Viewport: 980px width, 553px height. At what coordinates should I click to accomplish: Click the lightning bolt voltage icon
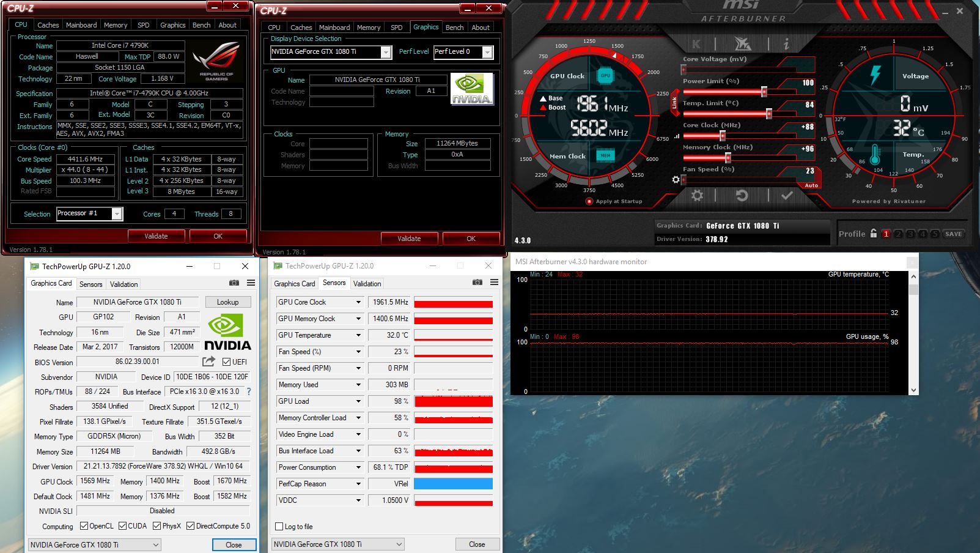tap(875, 75)
